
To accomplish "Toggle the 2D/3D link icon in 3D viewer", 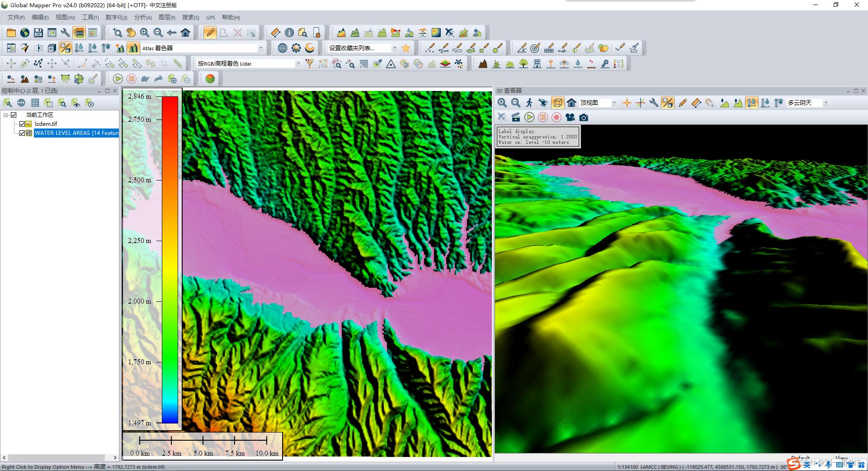I will pyautogui.click(x=668, y=103).
